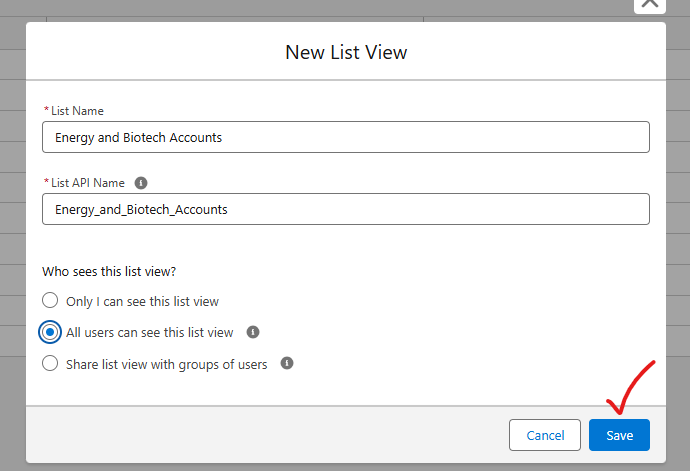
Task: Focus the List API Name input field
Action: [x=345, y=210]
